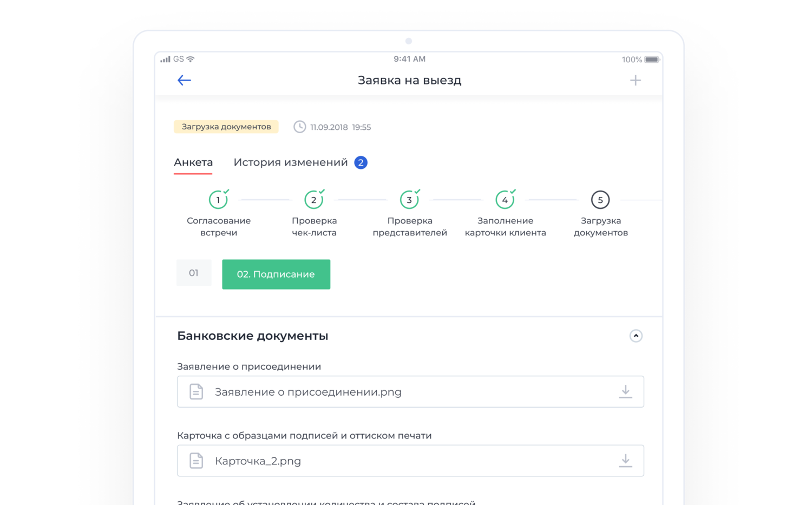Click the 9:41 AM clock
The image size is (812, 505).
tap(409, 59)
